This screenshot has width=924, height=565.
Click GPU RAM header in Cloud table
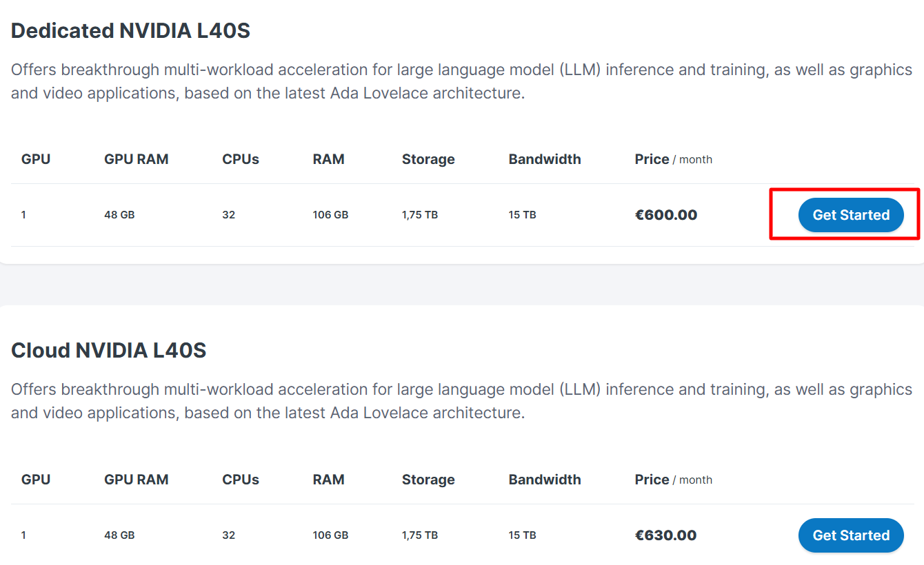137,480
